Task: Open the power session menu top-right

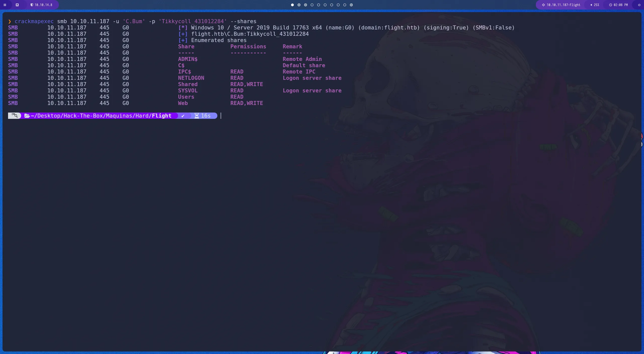Action: (639, 5)
